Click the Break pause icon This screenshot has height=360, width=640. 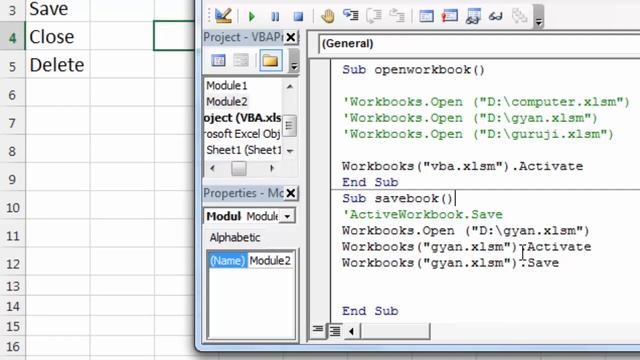275,16
